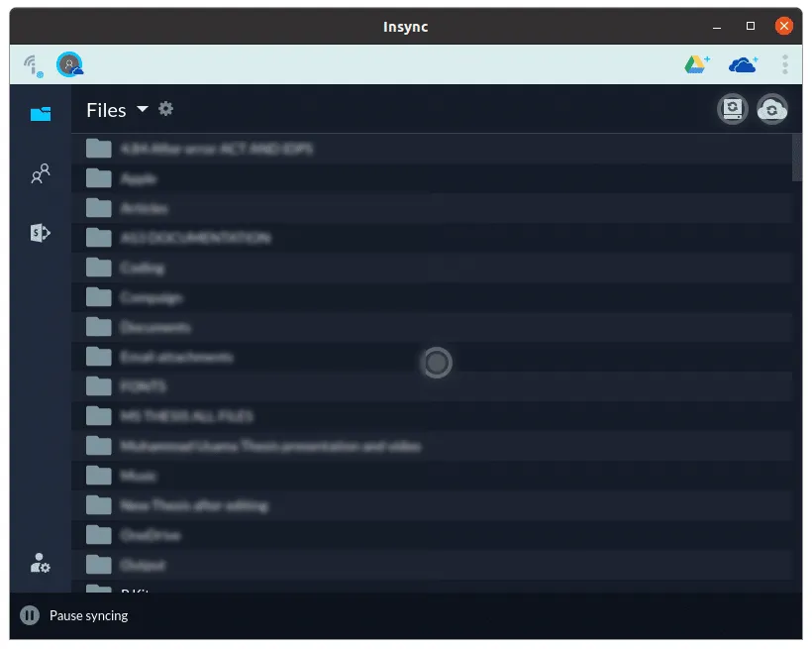The width and height of the screenshot is (812, 649).
Task: Select the Output folder row
Action: [x=432, y=565]
